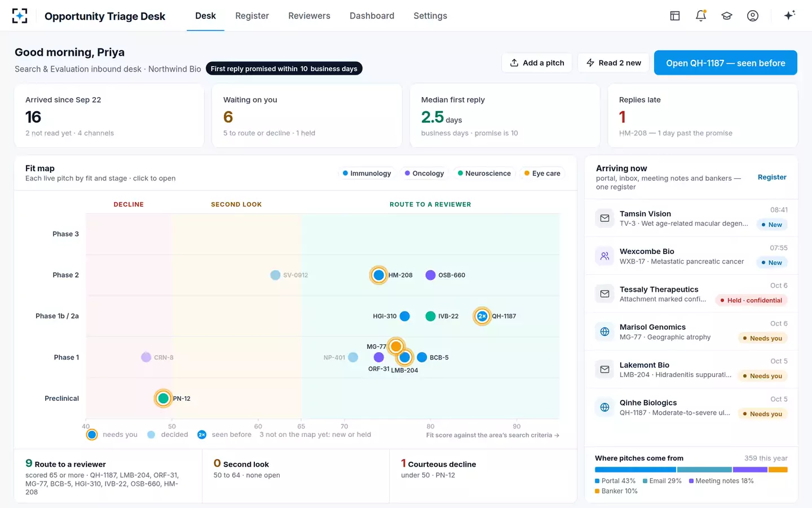Image resolution: width=812 pixels, height=508 pixels.
Task: Click the Opportunity Triage Desk logo icon
Action: 20,16
